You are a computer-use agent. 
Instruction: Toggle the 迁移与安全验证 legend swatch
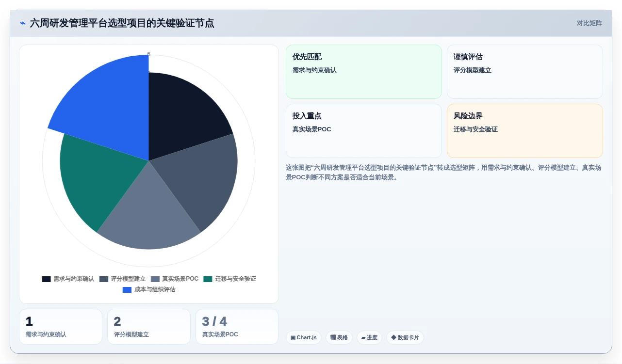(x=208, y=279)
